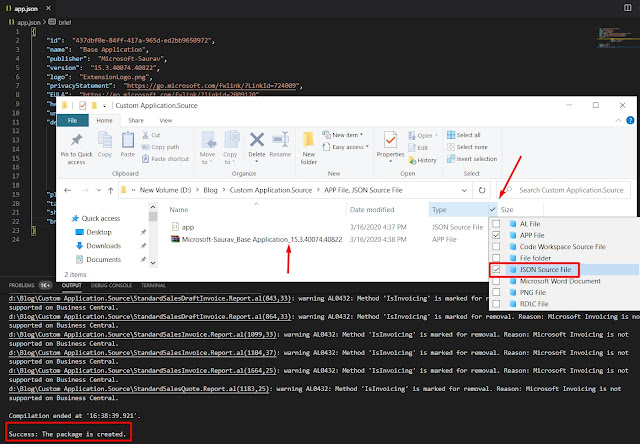Viewport: 640px width, 444px height.
Task: Check the RDLC File filter checkbox
Action: pos(496,304)
